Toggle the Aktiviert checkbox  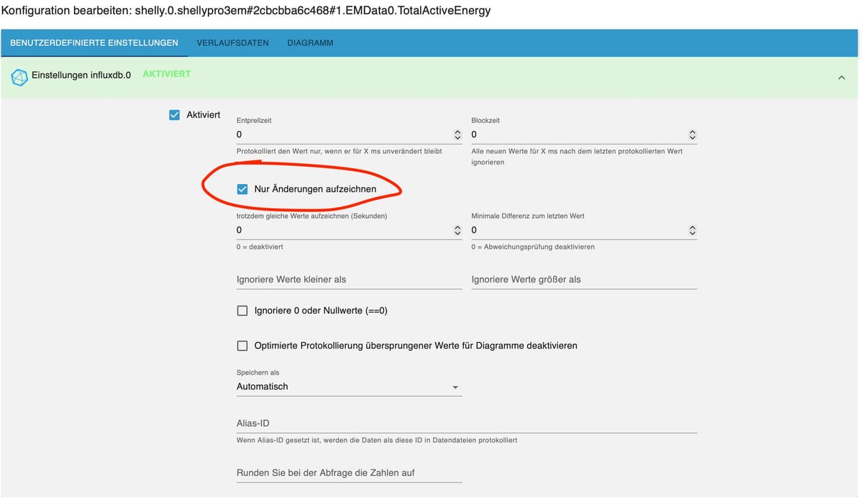pyautogui.click(x=174, y=114)
